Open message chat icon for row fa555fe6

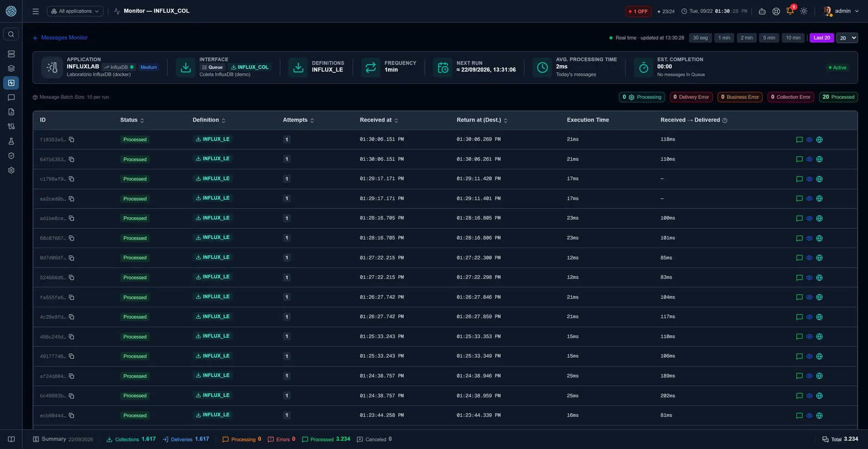(799, 298)
